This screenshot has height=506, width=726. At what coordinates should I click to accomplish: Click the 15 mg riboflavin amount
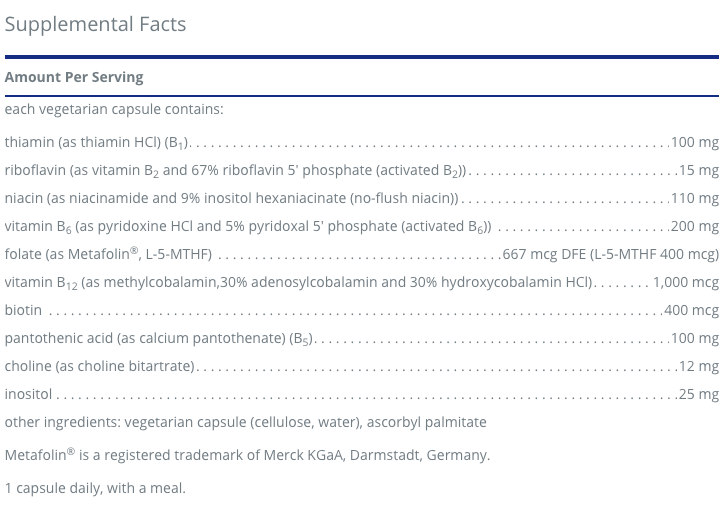coord(698,170)
